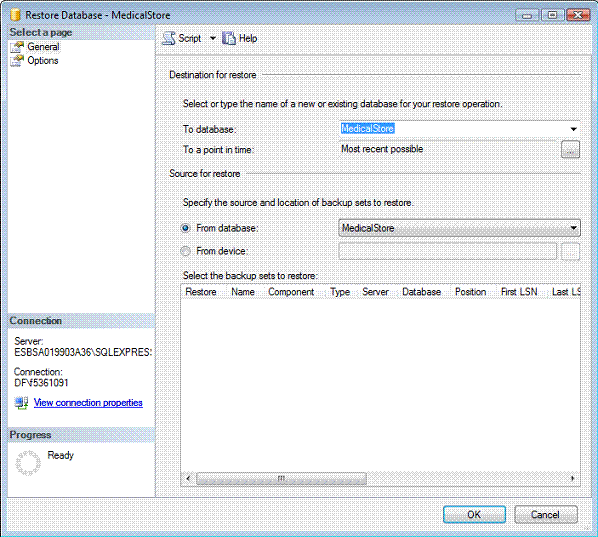
Task: Select the From device radio button
Action: [x=185, y=251]
